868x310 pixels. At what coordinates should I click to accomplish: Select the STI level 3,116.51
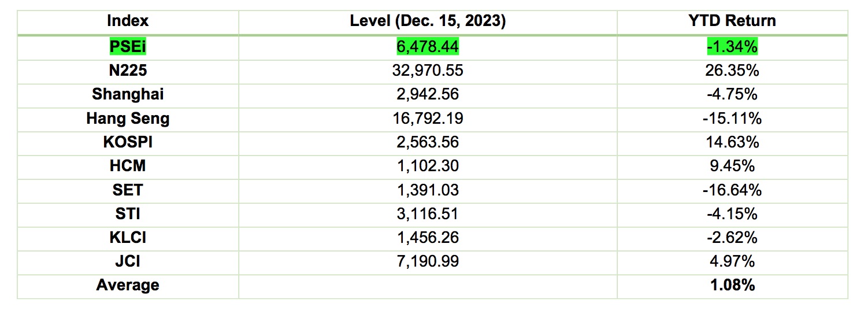tap(428, 214)
